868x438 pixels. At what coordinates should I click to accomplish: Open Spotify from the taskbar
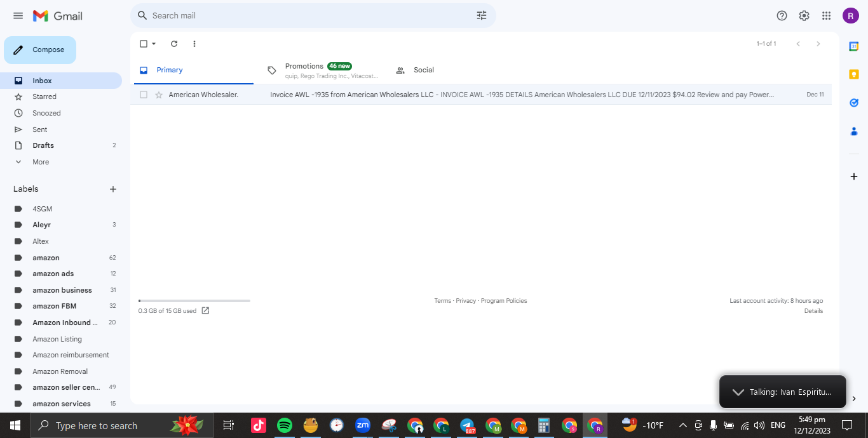click(x=285, y=425)
